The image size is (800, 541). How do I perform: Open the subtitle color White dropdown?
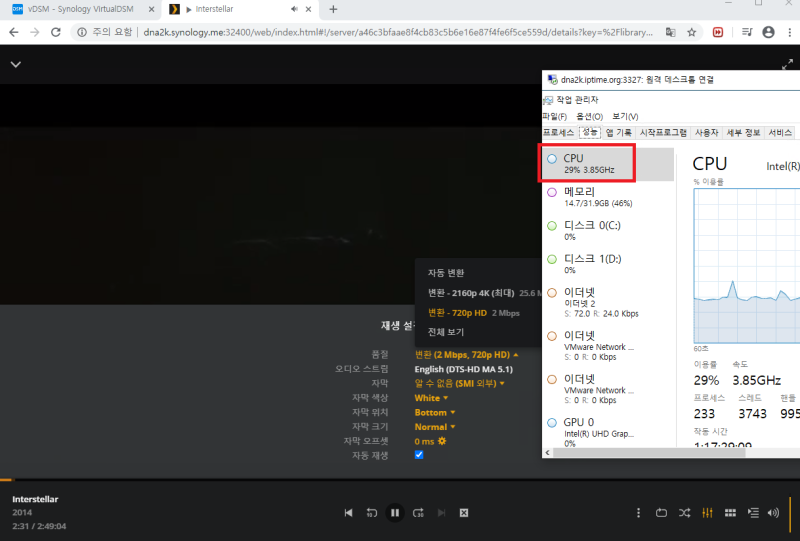click(431, 398)
